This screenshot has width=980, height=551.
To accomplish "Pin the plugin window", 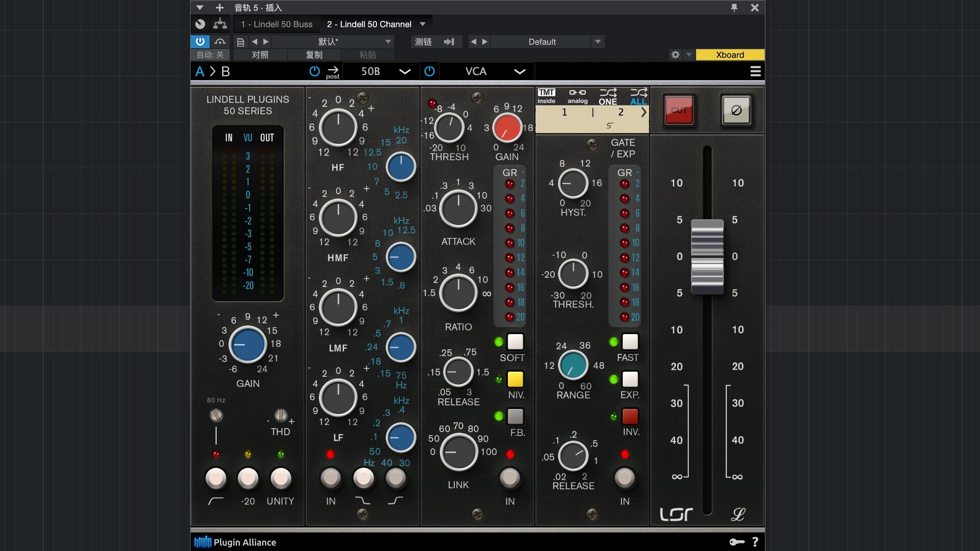I will (734, 8).
